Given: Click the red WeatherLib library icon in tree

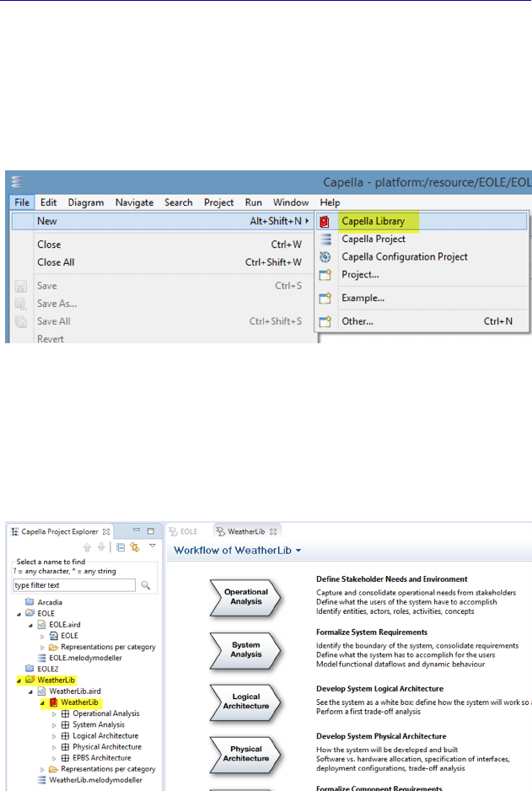Looking at the screenshot, I should (53, 702).
